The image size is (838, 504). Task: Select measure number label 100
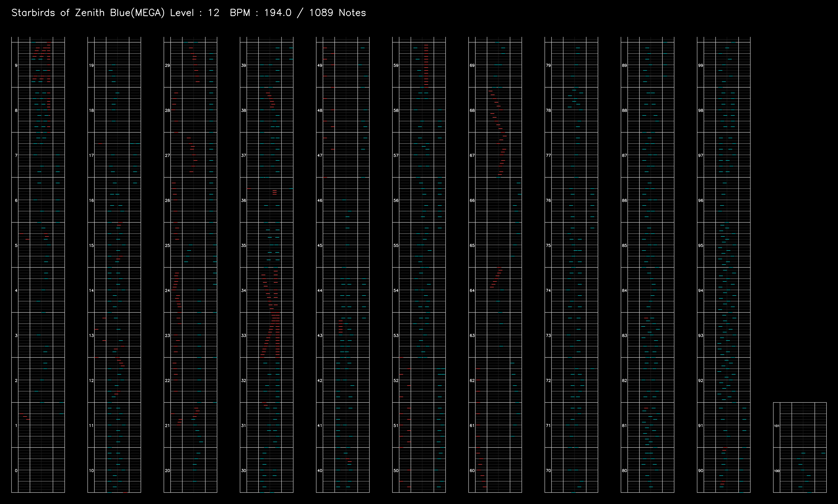(777, 471)
